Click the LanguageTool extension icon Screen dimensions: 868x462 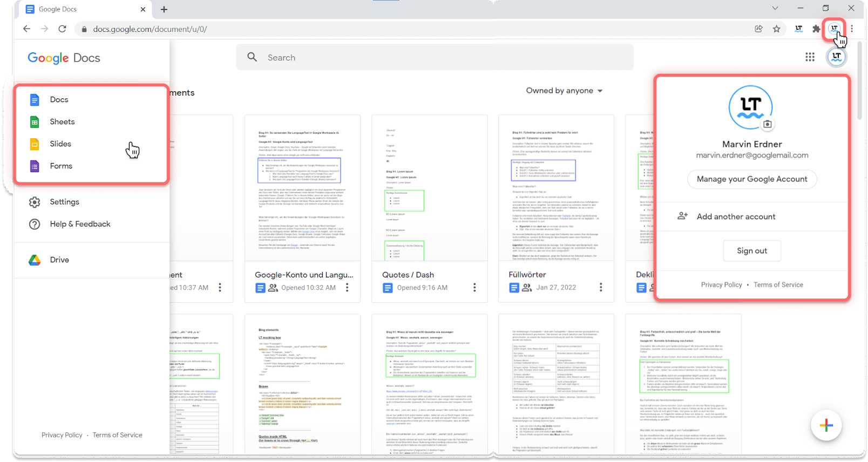click(798, 29)
